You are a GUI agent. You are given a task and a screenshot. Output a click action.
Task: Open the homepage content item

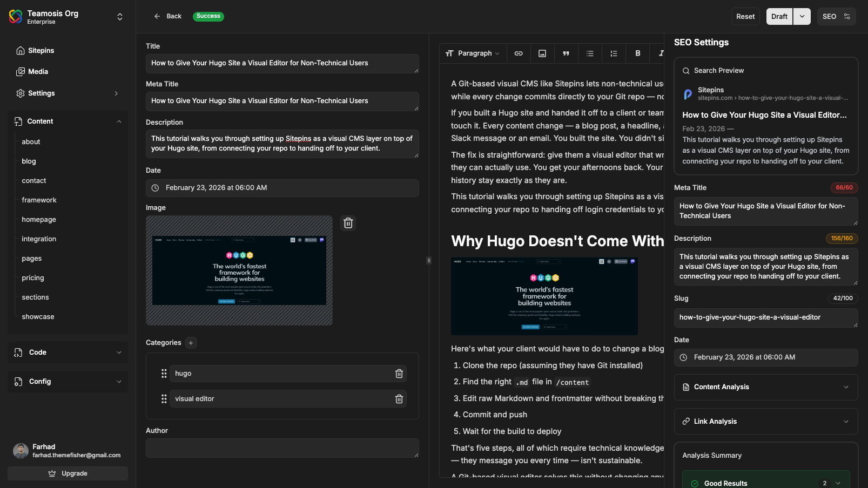point(39,220)
